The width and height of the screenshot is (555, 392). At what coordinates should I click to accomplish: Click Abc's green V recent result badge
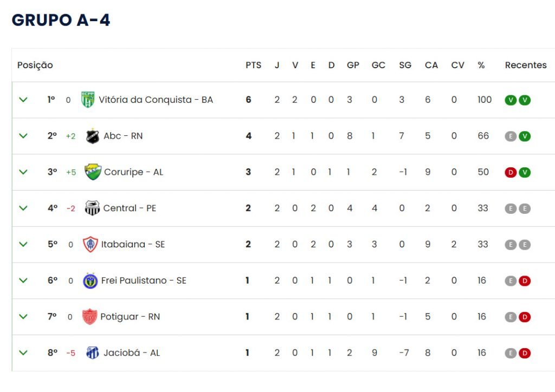pos(525,136)
